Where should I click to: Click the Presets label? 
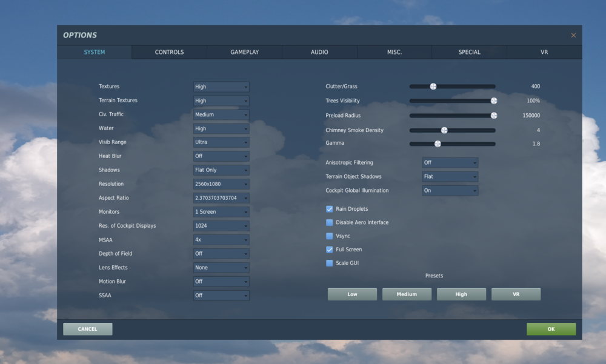coord(434,276)
